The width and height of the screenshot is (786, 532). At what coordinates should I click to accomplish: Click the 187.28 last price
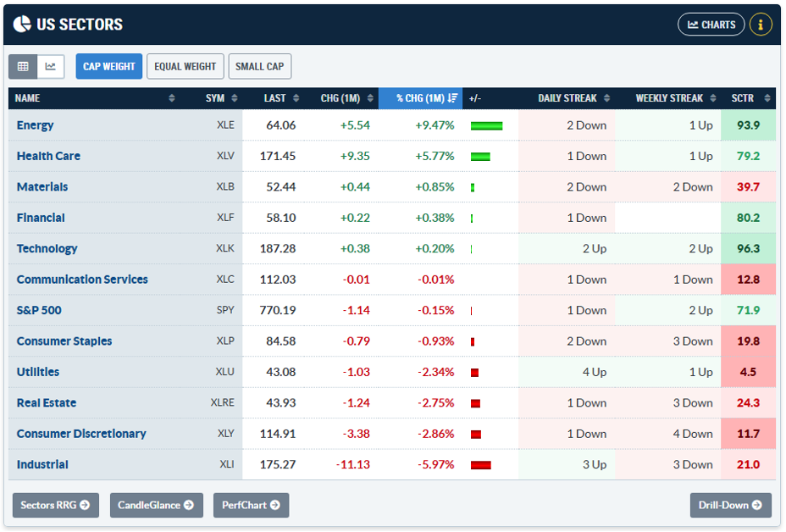coord(278,249)
